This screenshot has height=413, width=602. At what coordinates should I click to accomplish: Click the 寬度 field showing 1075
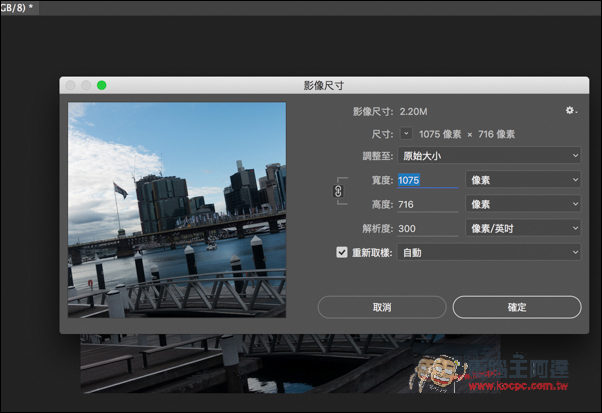tap(427, 180)
